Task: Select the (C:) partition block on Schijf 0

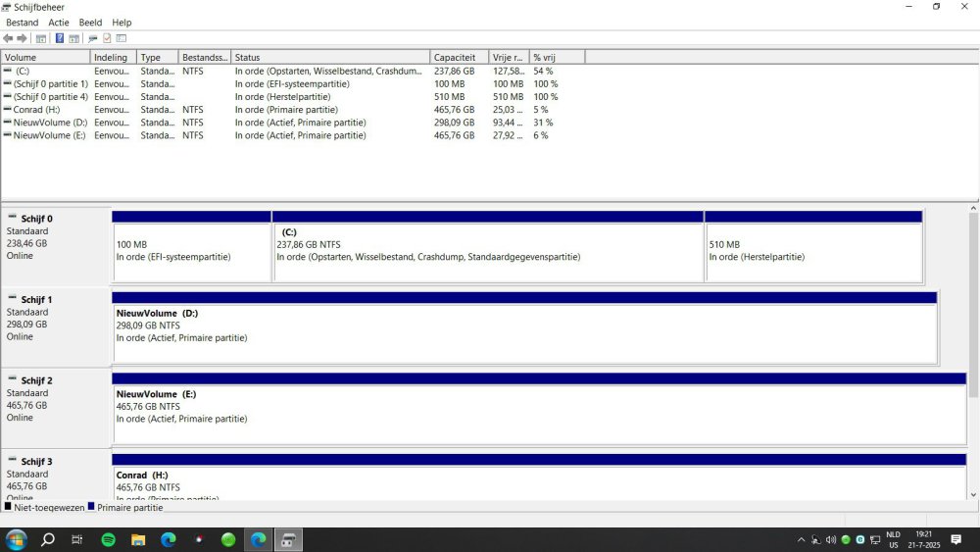Action: pyautogui.click(x=488, y=247)
